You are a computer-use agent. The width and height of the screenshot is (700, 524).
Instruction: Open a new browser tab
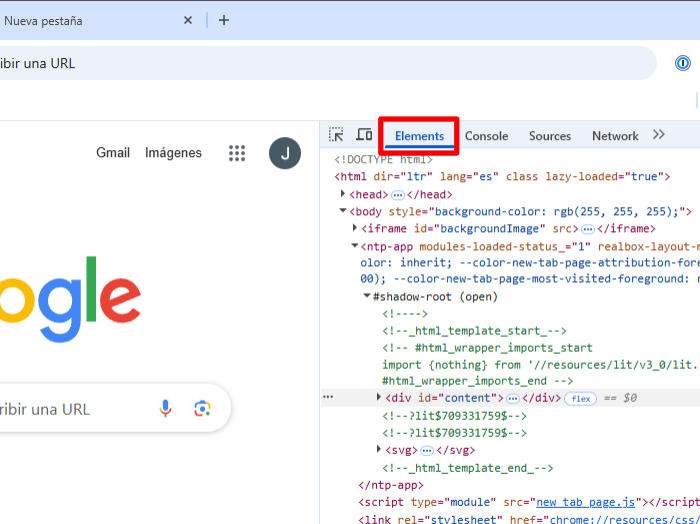click(x=223, y=20)
